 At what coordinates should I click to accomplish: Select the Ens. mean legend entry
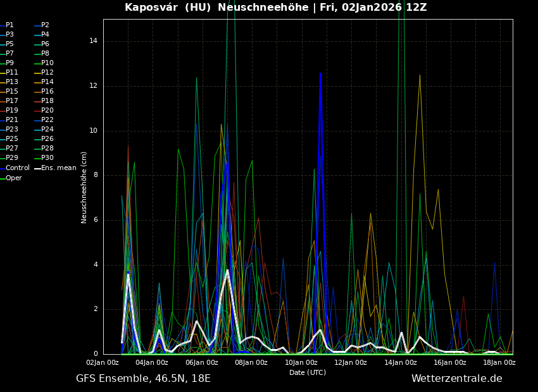(x=58, y=168)
